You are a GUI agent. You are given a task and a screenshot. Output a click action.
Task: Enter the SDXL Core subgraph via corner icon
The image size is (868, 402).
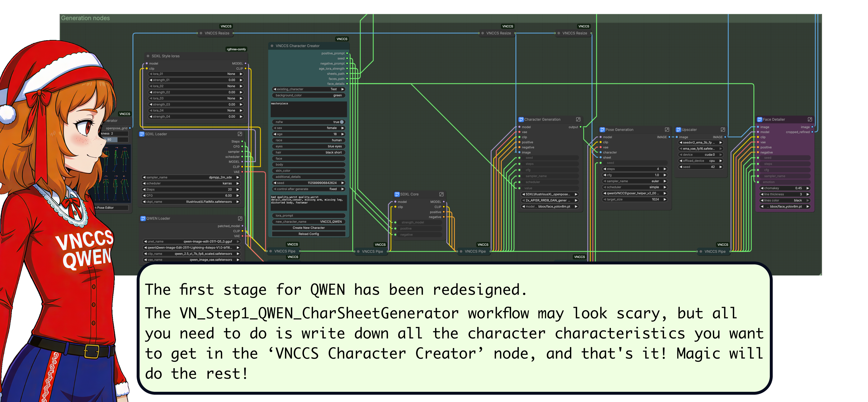[441, 194]
